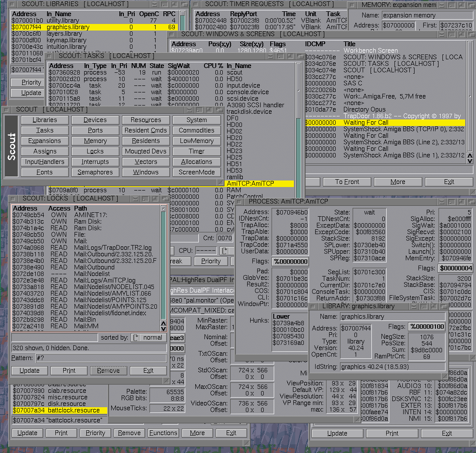Click the zoom gadget of Scout Tasks window

tap(291, 56)
